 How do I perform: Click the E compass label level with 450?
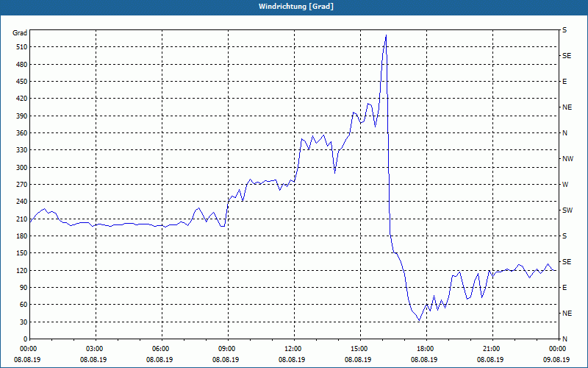[x=564, y=82]
